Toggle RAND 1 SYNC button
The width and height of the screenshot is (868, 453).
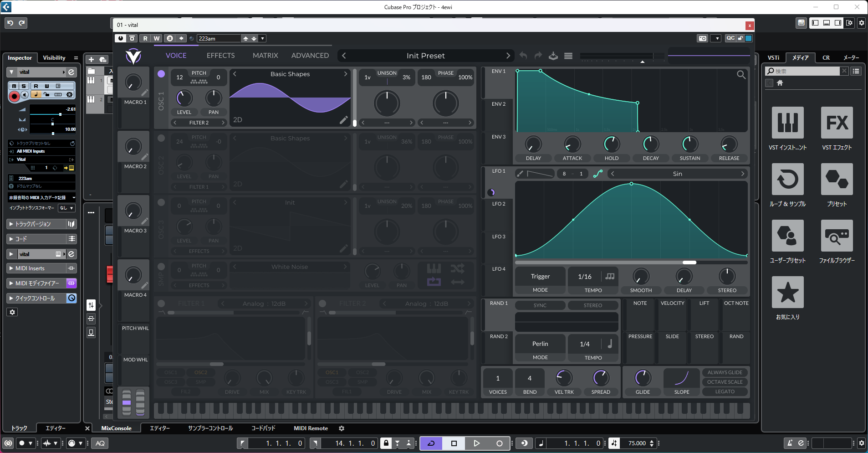tap(540, 305)
